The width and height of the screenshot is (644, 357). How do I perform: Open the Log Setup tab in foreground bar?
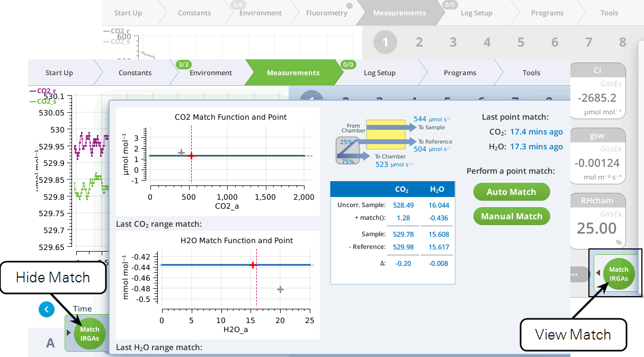pyautogui.click(x=379, y=73)
